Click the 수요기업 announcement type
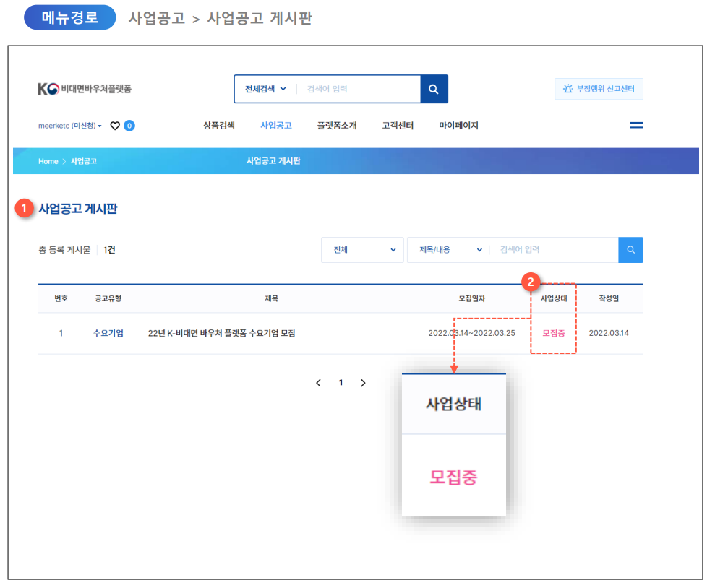The width and height of the screenshot is (715, 588). pos(108,334)
